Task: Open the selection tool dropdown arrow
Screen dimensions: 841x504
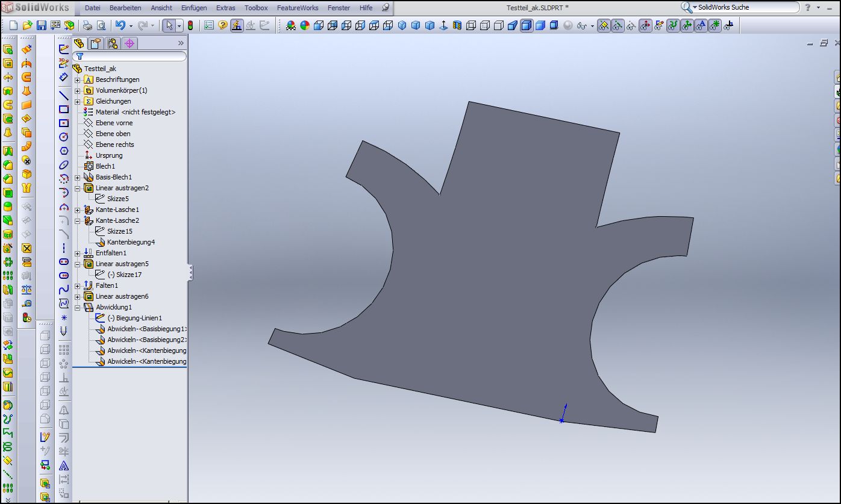Action: 179,26
